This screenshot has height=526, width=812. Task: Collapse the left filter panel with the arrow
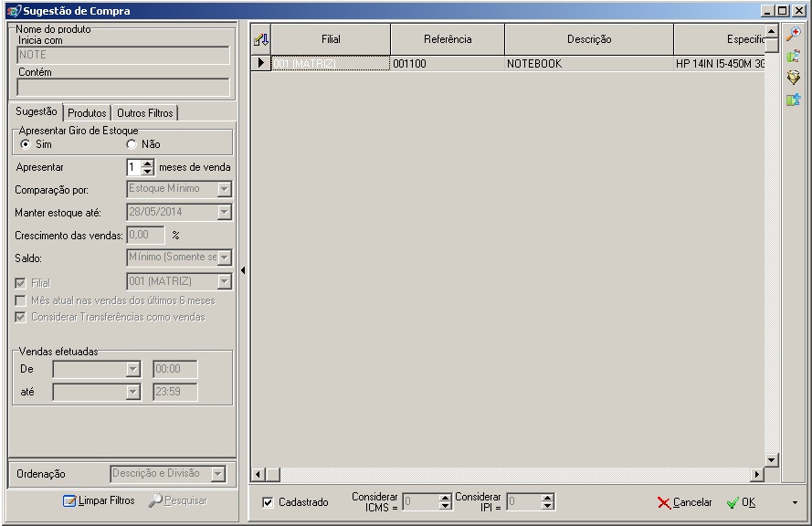(x=243, y=271)
